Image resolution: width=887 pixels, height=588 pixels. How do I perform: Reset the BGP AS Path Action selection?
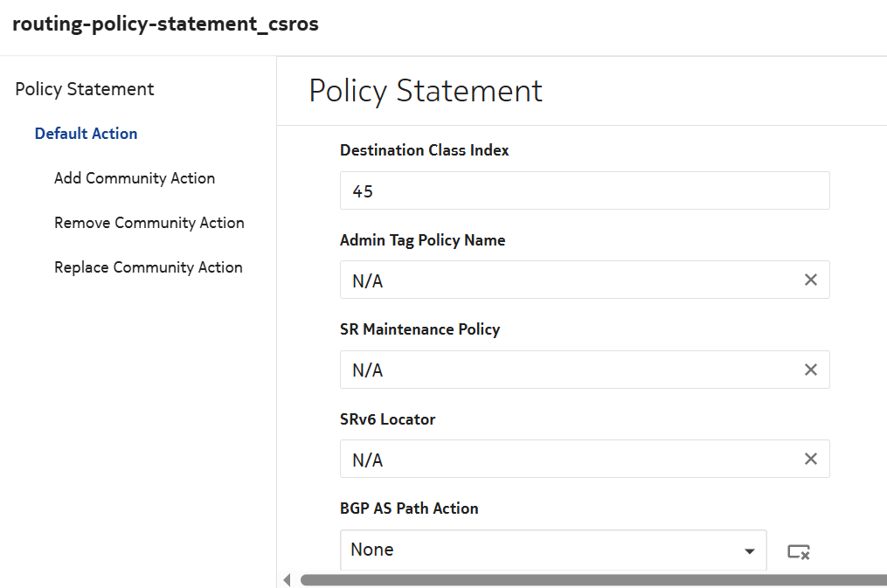pos(798,551)
